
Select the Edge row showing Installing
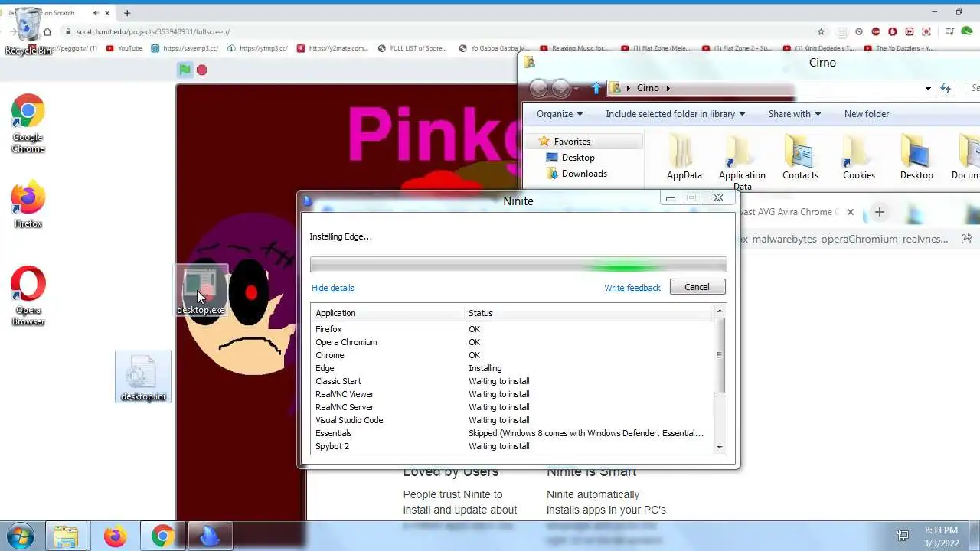point(512,368)
